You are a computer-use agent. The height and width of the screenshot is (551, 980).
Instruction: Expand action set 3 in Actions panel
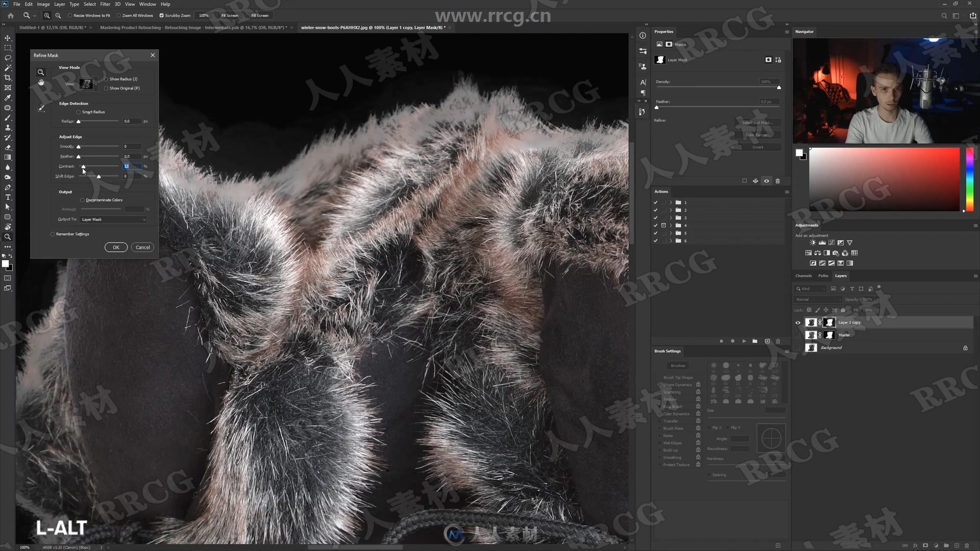click(x=671, y=218)
